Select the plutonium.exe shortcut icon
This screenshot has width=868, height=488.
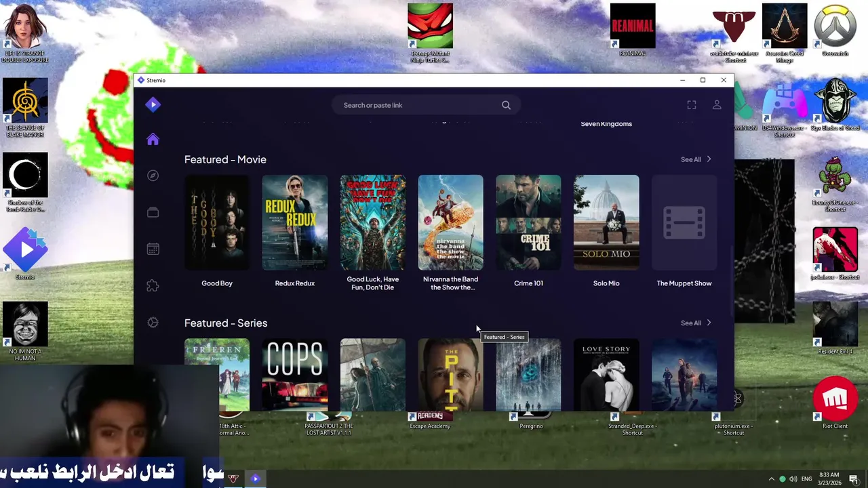point(734,424)
